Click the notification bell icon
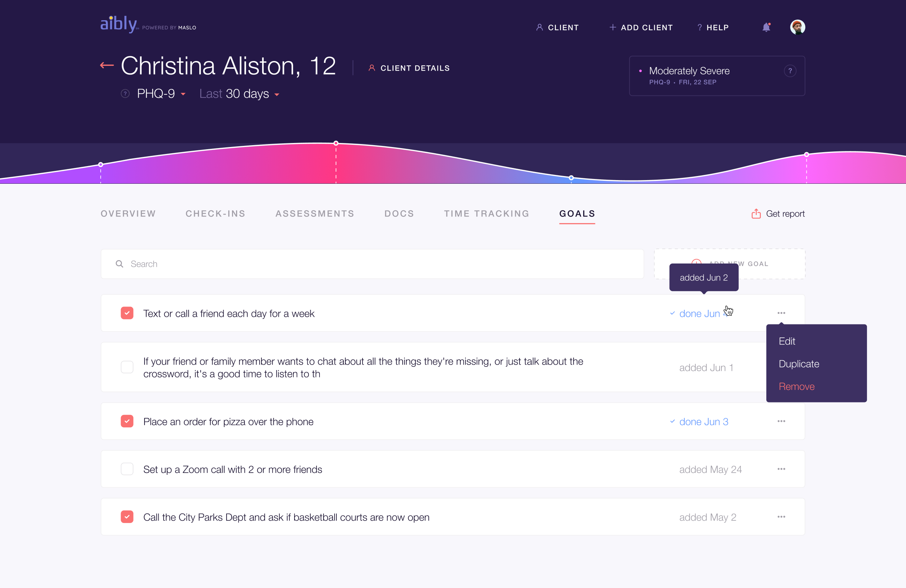 click(766, 28)
